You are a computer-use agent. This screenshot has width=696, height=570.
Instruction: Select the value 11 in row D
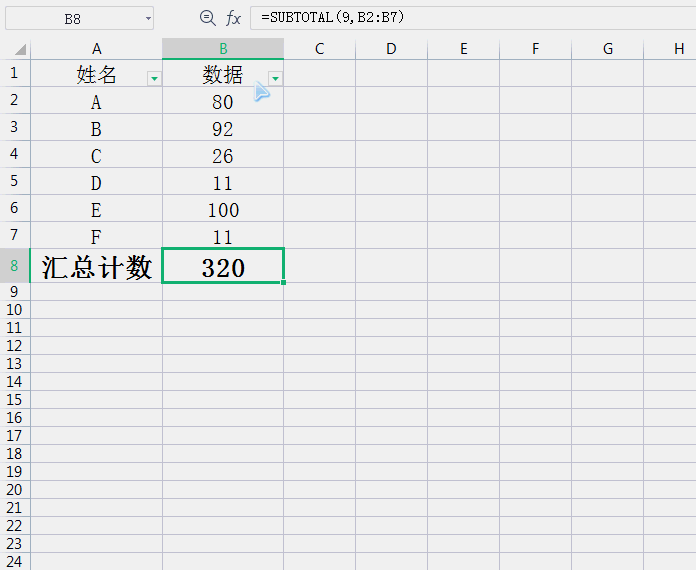pyautogui.click(x=223, y=182)
